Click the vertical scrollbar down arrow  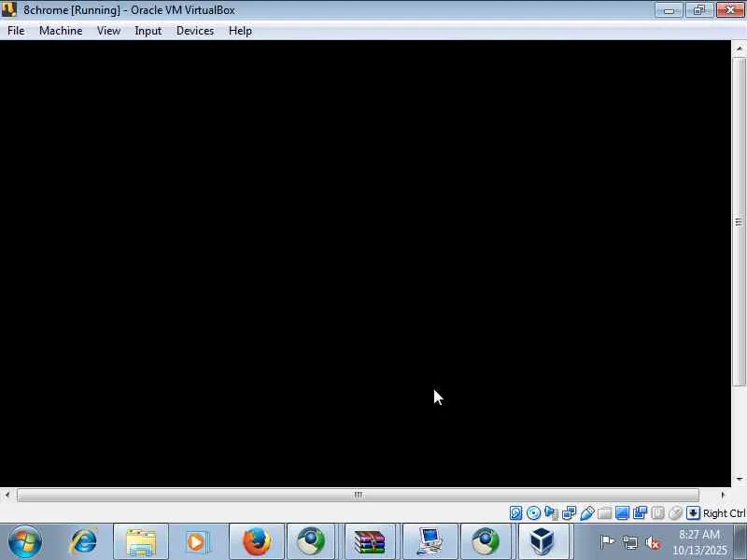(x=739, y=479)
